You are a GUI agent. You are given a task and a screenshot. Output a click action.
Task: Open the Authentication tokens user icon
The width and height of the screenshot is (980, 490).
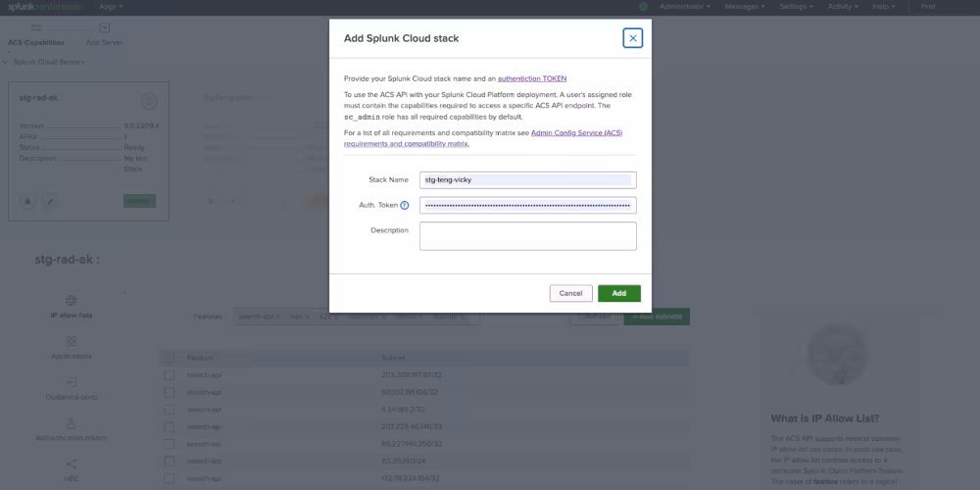pyautogui.click(x=71, y=423)
